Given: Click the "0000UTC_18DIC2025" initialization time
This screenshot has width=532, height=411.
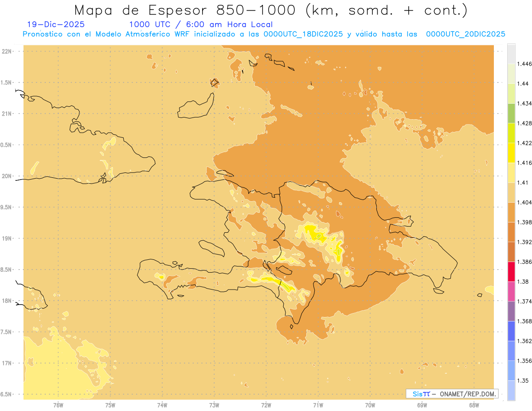Looking at the screenshot, I should tap(303, 34).
